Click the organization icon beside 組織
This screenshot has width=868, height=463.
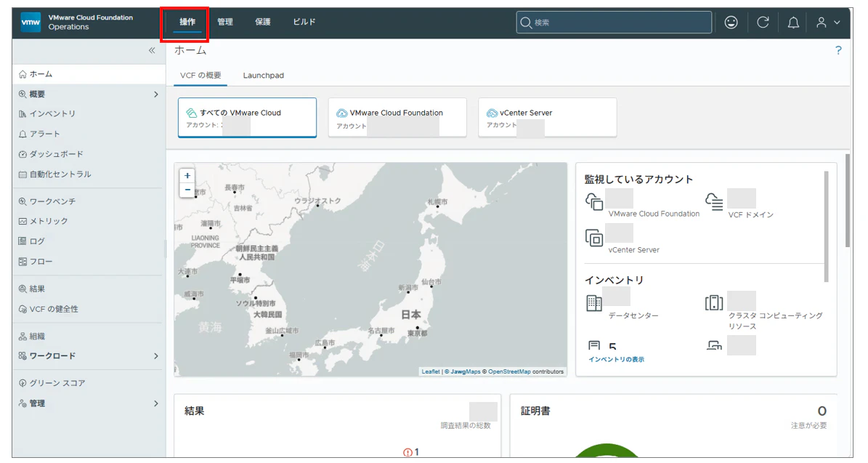pos(23,337)
